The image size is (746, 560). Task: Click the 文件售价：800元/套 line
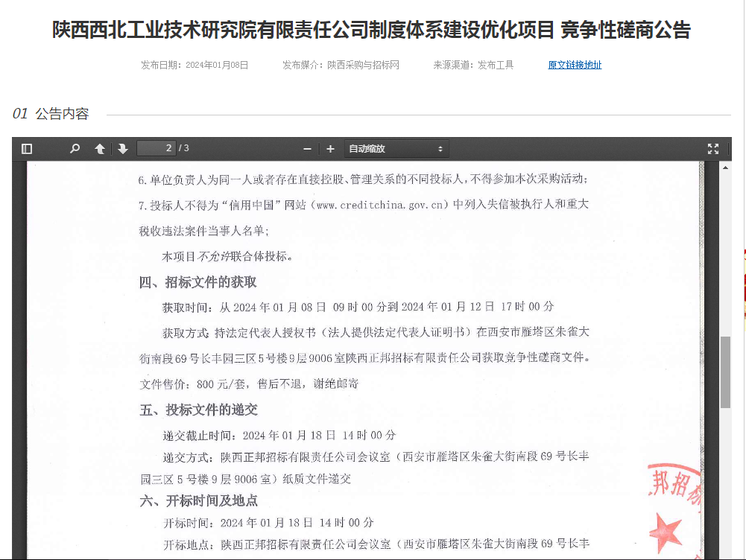(249, 384)
